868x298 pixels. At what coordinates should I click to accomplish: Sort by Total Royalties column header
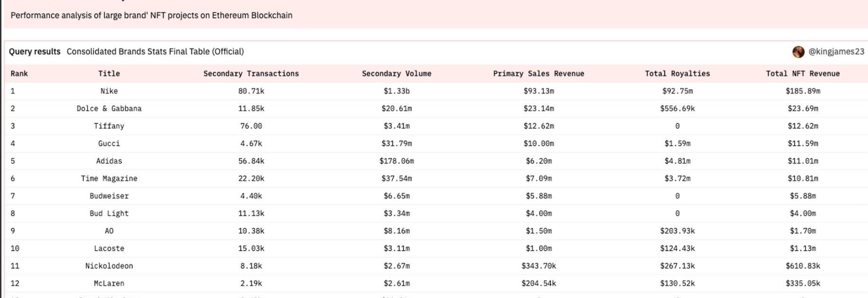(677, 74)
